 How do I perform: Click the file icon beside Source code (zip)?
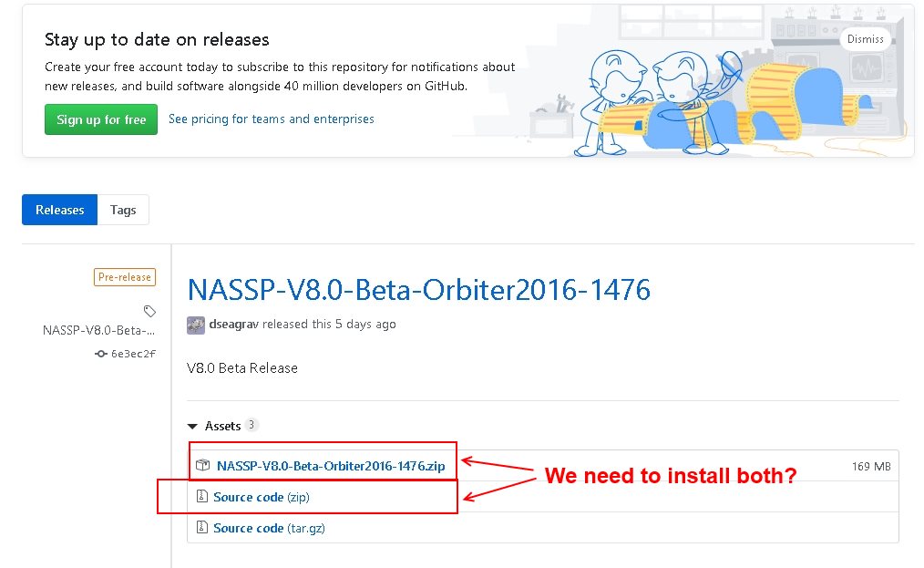coord(202,497)
